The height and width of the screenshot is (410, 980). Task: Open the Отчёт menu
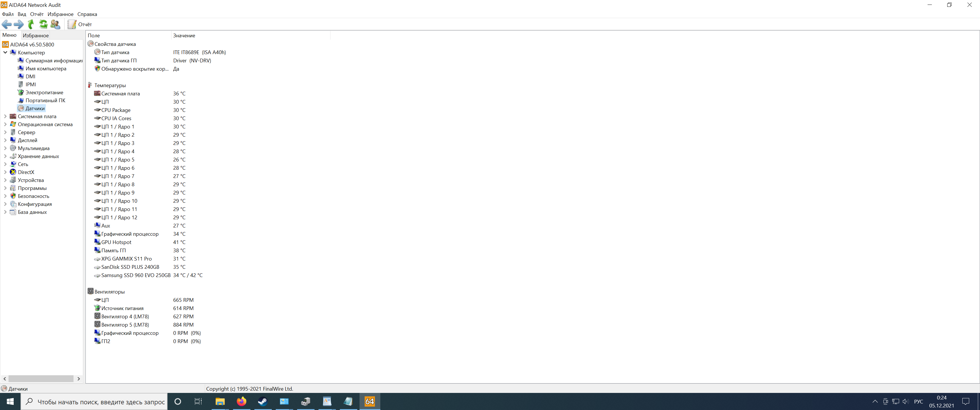37,14
